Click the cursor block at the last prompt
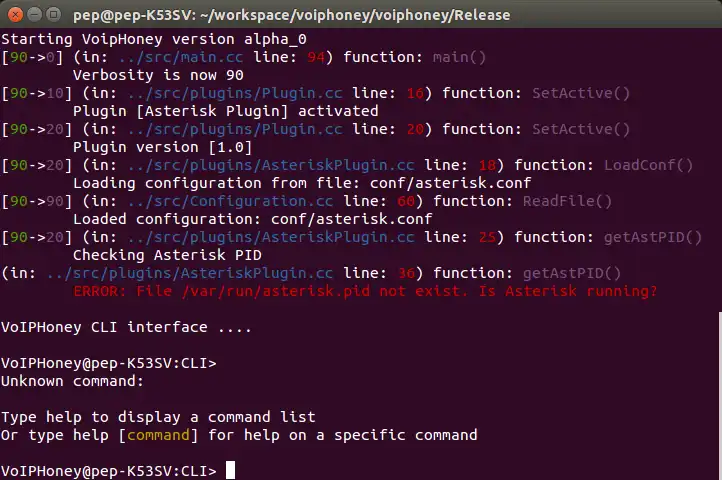Image resolution: width=722 pixels, height=480 pixels. pos(230,471)
